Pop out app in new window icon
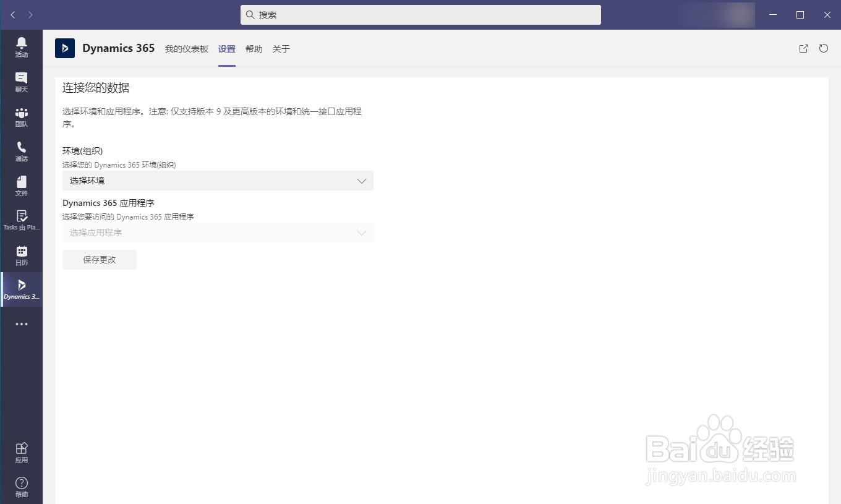 [x=803, y=48]
